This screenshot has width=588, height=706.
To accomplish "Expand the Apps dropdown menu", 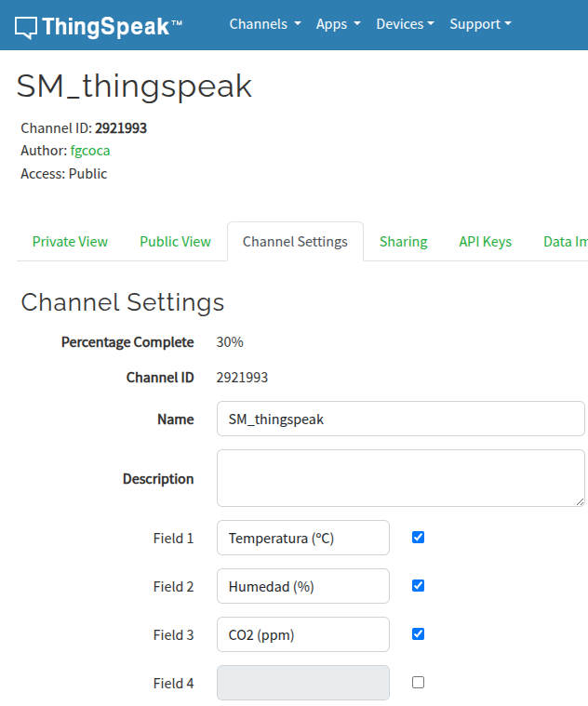I will [338, 24].
